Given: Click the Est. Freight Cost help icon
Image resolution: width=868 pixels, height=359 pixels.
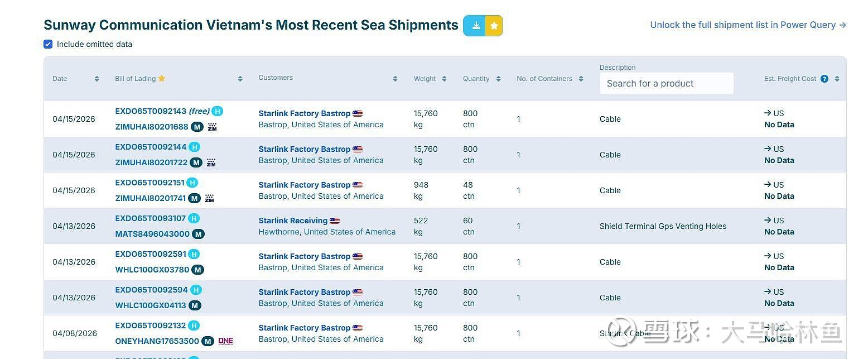Looking at the screenshot, I should pos(824,79).
